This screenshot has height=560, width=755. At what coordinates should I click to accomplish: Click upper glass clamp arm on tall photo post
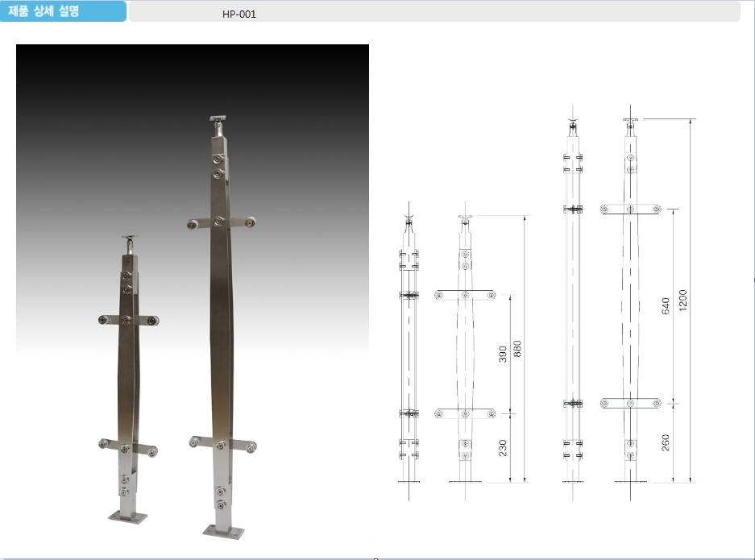(x=219, y=222)
